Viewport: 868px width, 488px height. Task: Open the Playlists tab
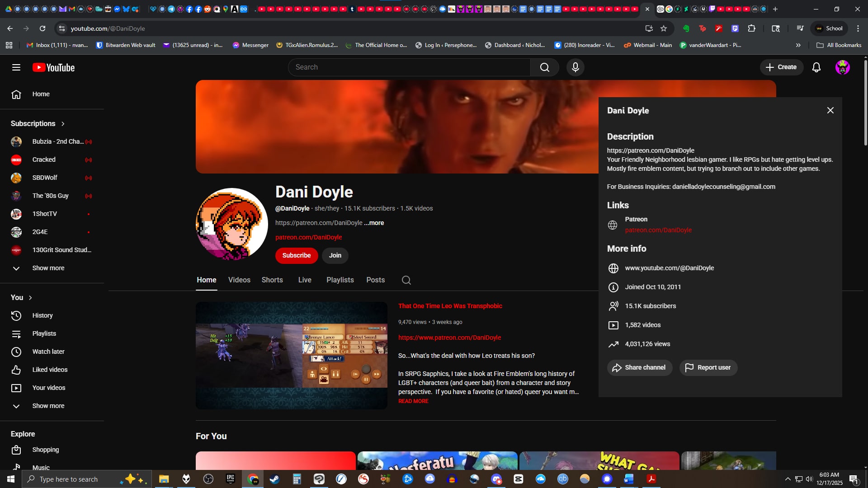(x=340, y=280)
